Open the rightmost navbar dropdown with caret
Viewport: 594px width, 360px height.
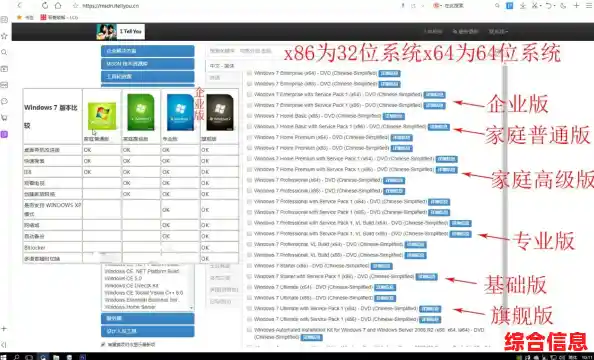click(x=498, y=31)
